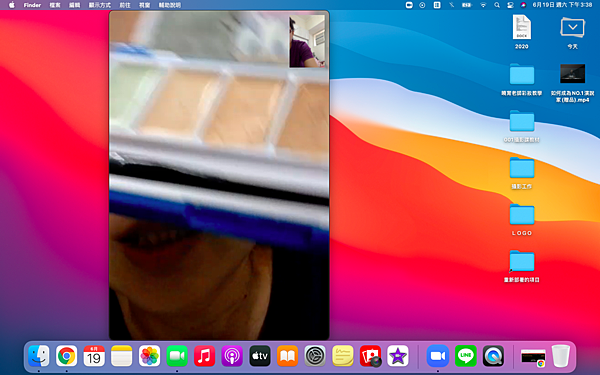The width and height of the screenshot is (600, 375).
Task: Click the green FaceTime Dock icon
Action: [177, 356]
